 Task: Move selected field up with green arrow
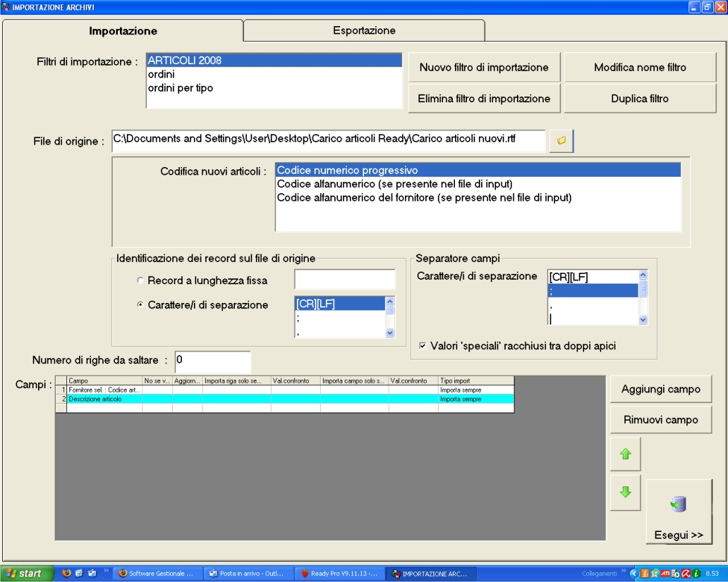point(625,454)
